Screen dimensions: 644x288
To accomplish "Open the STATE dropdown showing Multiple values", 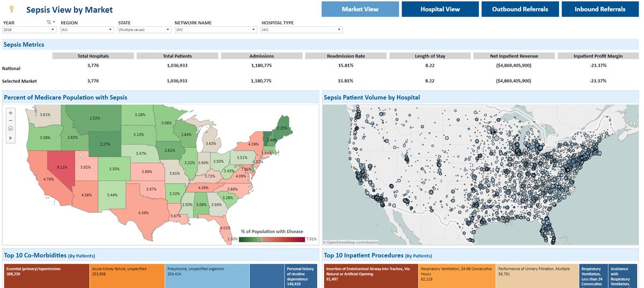I will (144, 30).
